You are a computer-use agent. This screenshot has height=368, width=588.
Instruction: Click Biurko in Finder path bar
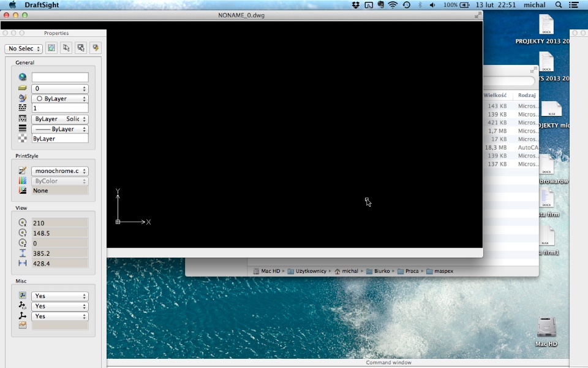point(378,271)
